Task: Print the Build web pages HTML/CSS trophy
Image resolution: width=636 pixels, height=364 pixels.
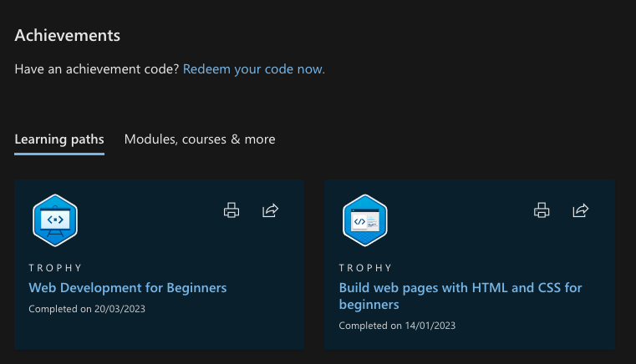Action: 542,210
